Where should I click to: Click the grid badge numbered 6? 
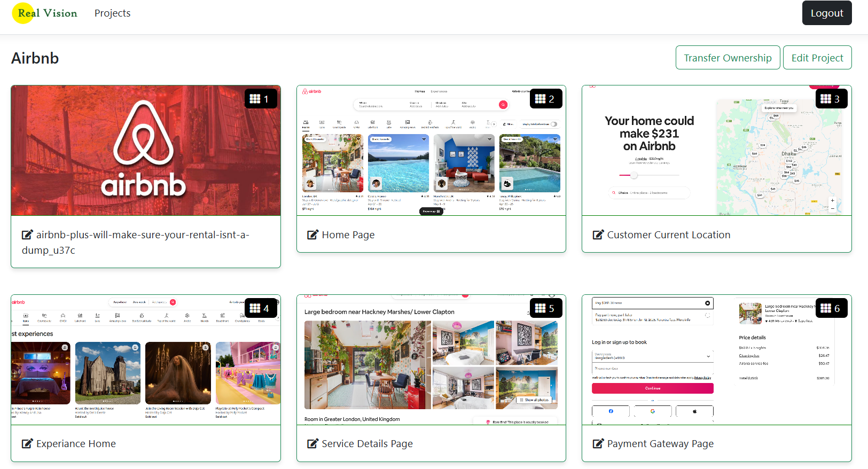[831, 308]
